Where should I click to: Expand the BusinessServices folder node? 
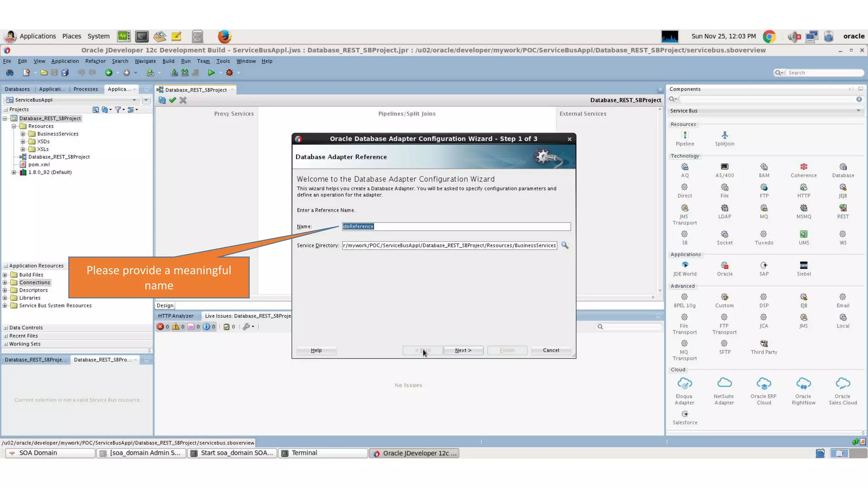click(23, 134)
